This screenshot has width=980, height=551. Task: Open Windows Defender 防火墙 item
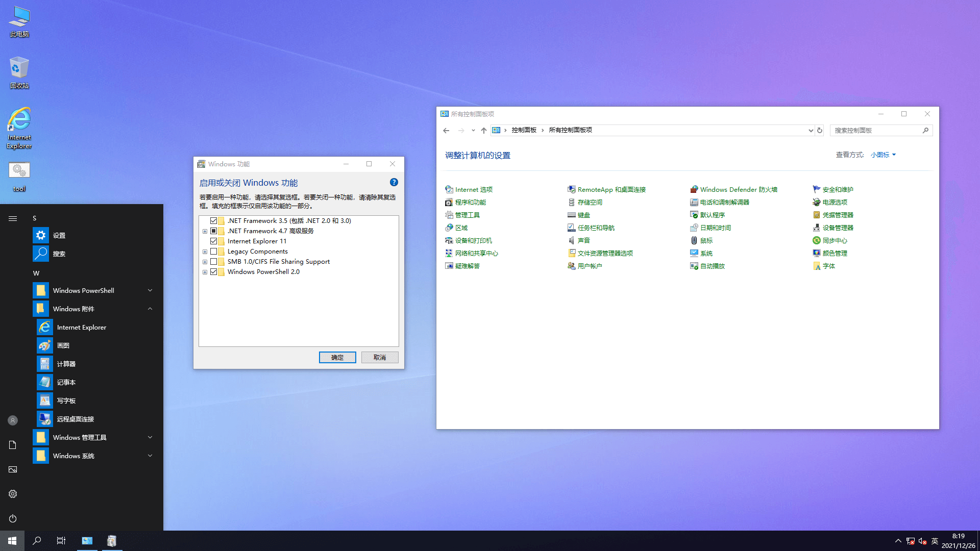738,189
